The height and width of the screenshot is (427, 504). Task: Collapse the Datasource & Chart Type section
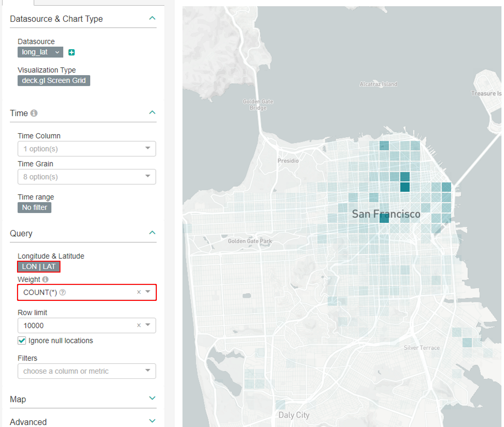[152, 18]
